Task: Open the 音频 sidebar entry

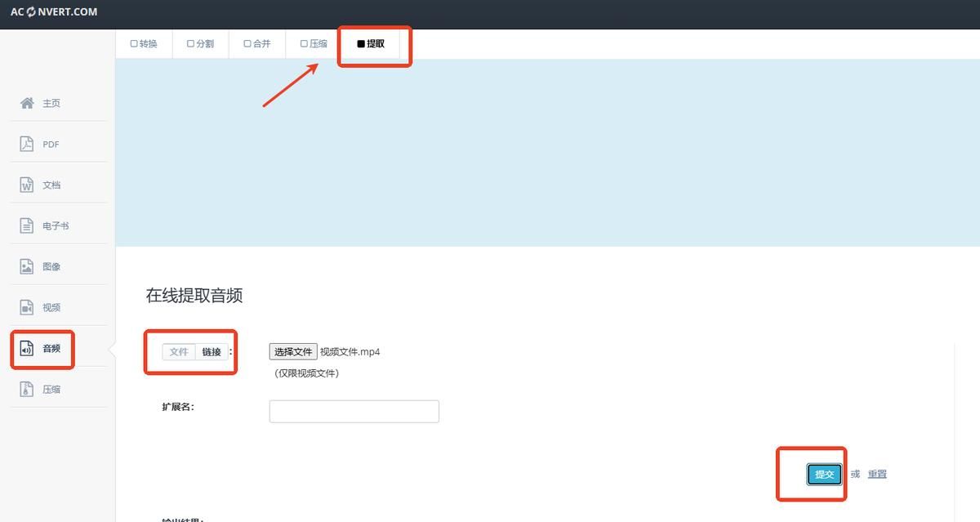Action: pos(59,348)
